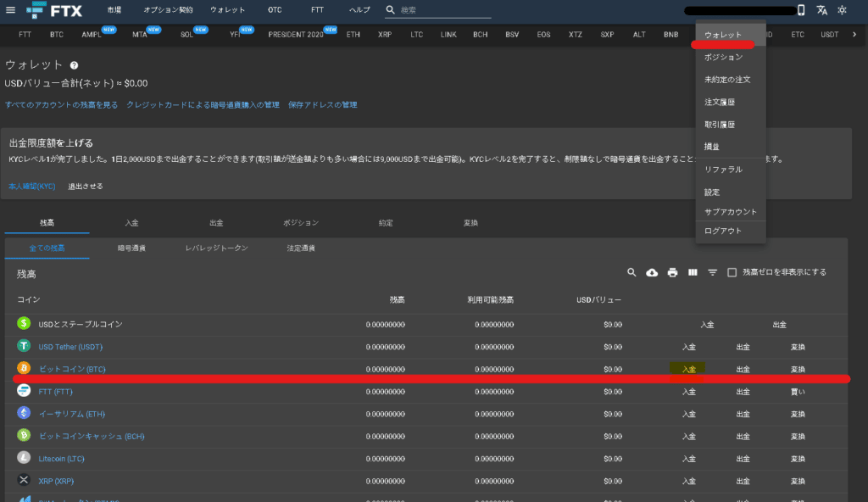Select AMPL in the ticker bar
This screenshot has height=502, width=868.
coord(92,35)
